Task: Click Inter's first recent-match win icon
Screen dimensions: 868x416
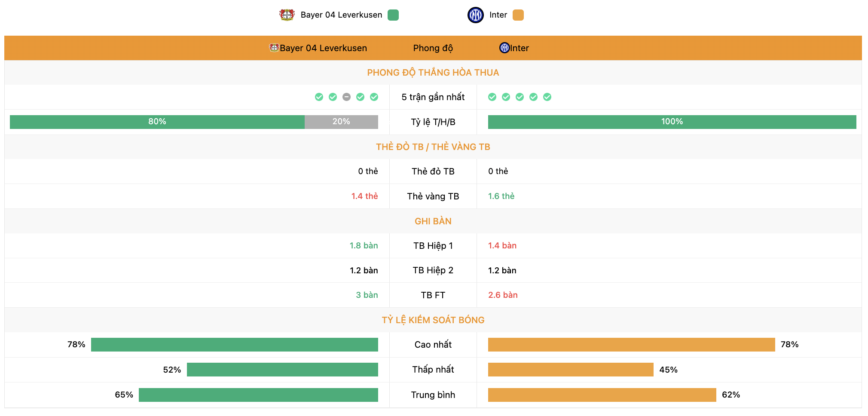Action: coord(492,97)
